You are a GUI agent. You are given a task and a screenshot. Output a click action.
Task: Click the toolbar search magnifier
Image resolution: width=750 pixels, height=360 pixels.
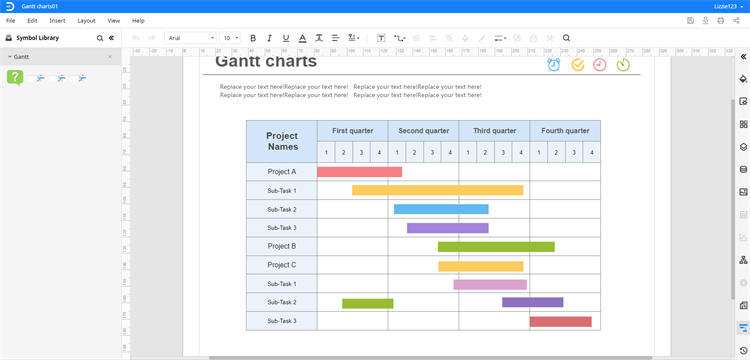pyautogui.click(x=566, y=38)
